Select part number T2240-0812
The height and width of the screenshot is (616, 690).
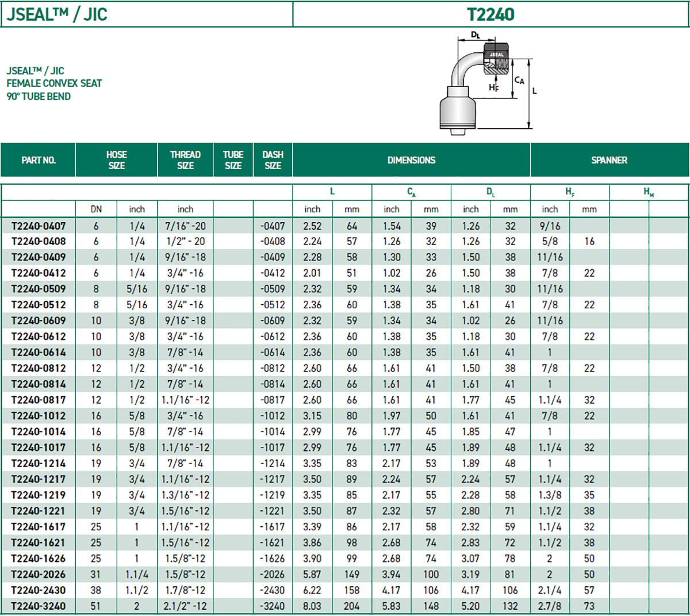(x=39, y=368)
